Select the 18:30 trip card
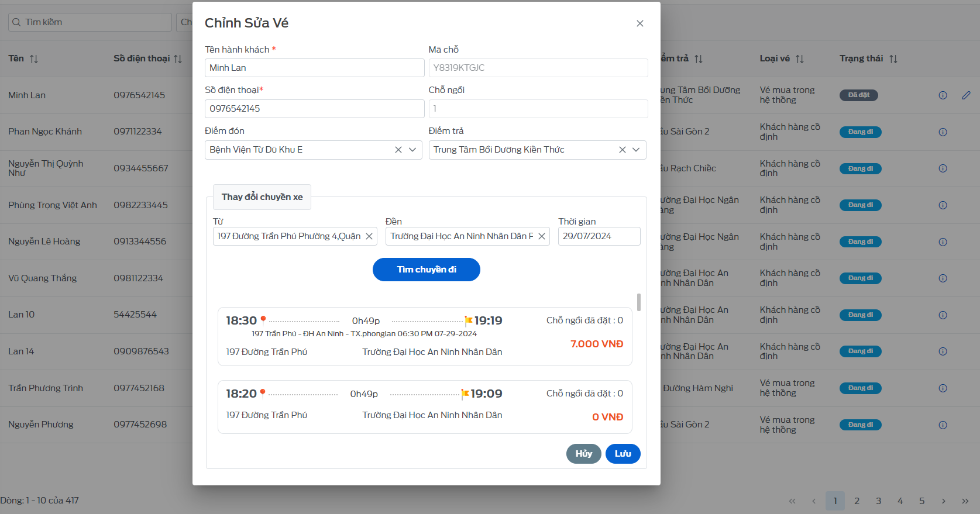The width and height of the screenshot is (980, 514). coord(425,336)
